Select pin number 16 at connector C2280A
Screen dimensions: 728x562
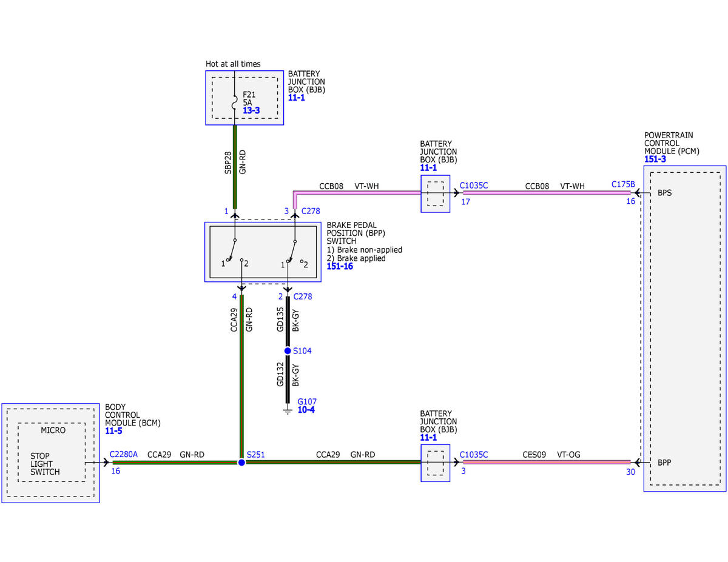(x=115, y=470)
